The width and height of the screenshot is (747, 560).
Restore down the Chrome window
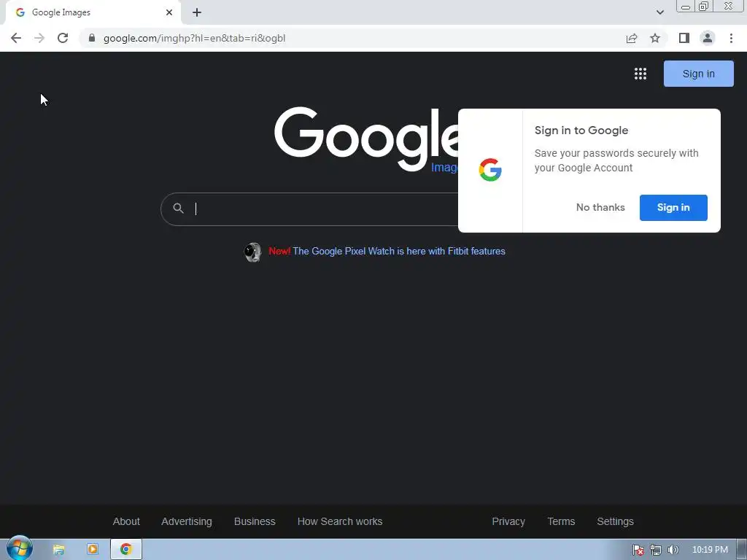click(704, 6)
